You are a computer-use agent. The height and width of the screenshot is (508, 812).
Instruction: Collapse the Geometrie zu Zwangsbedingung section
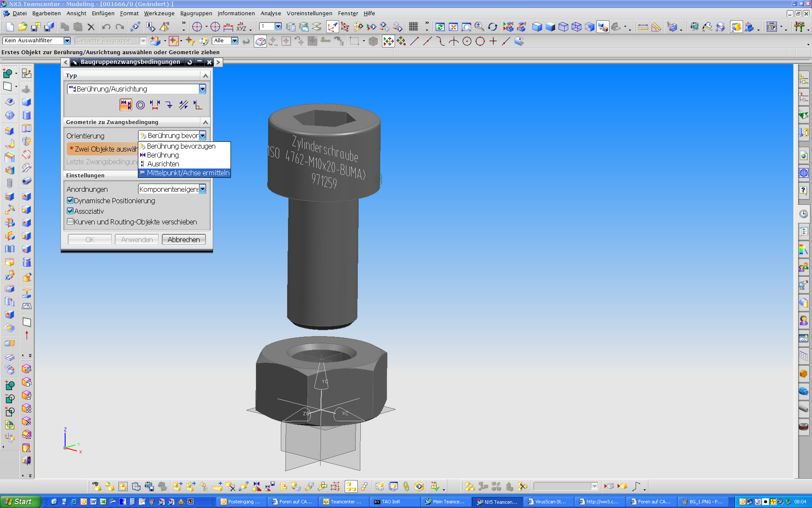point(206,122)
